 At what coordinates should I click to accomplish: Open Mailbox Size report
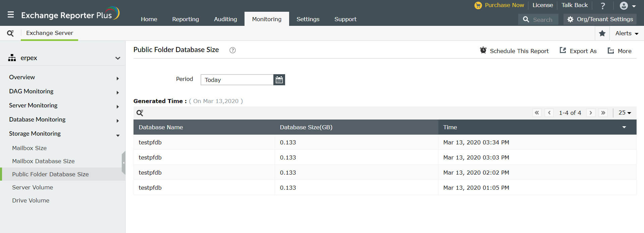[x=30, y=148]
